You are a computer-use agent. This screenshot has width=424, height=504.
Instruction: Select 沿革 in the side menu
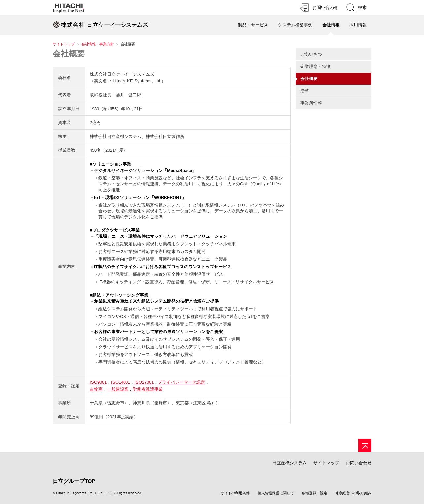click(334, 91)
